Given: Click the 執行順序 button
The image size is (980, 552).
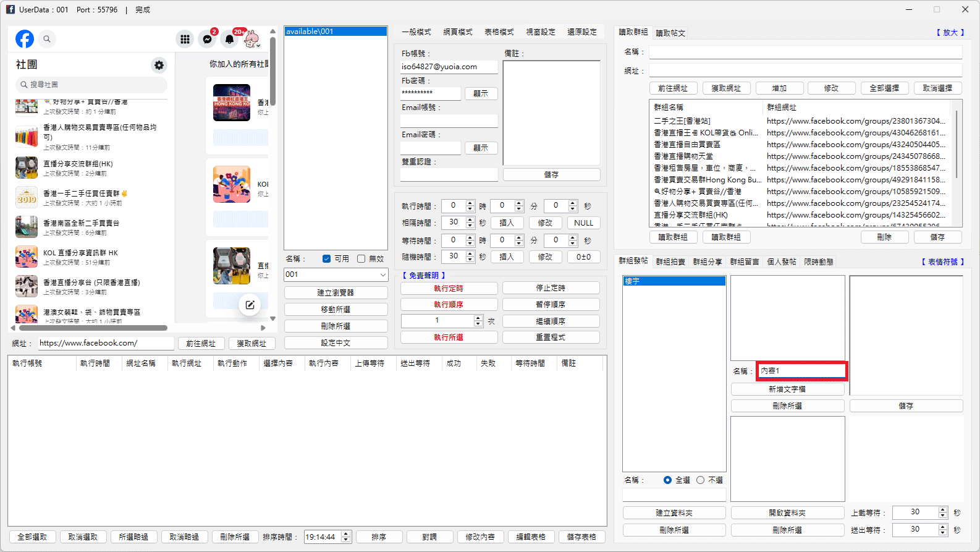Looking at the screenshot, I should (449, 305).
